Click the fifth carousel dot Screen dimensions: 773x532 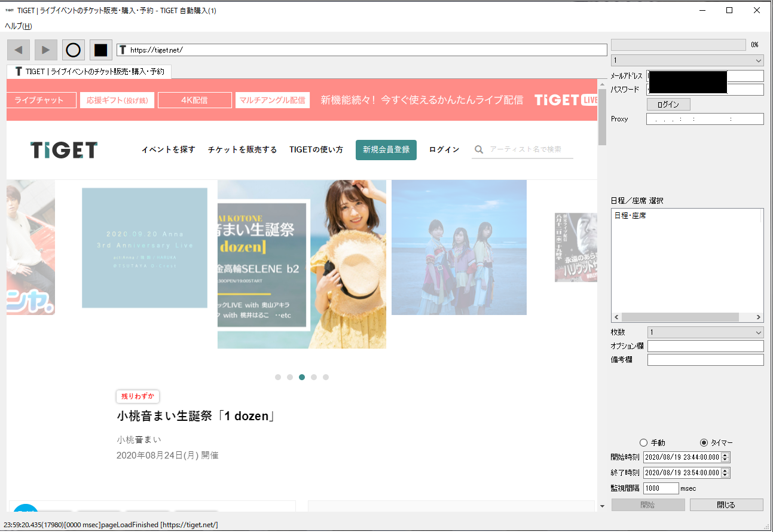[x=326, y=377]
